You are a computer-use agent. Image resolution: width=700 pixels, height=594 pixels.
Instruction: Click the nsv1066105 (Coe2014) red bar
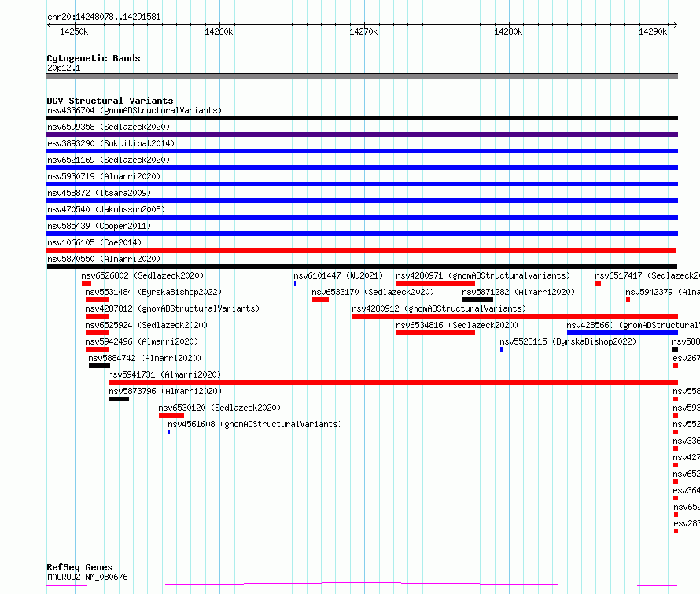361,250
